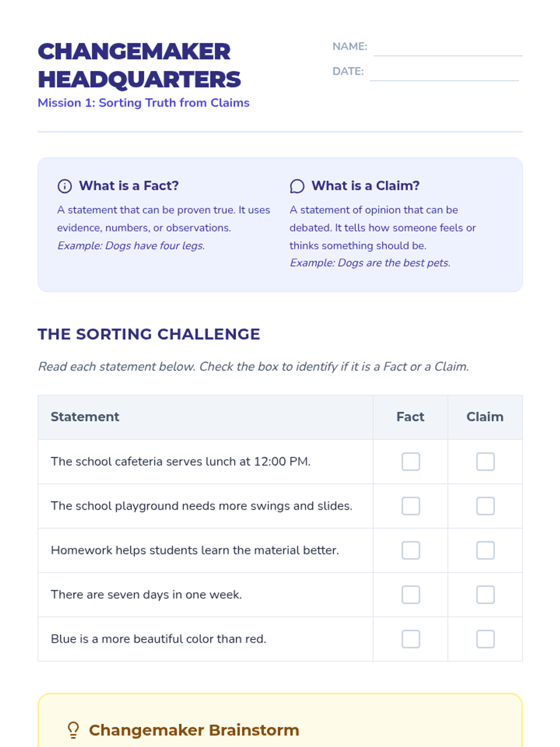560x747 pixels.
Task: Mark the playground swings statement as Claim
Action: click(485, 506)
